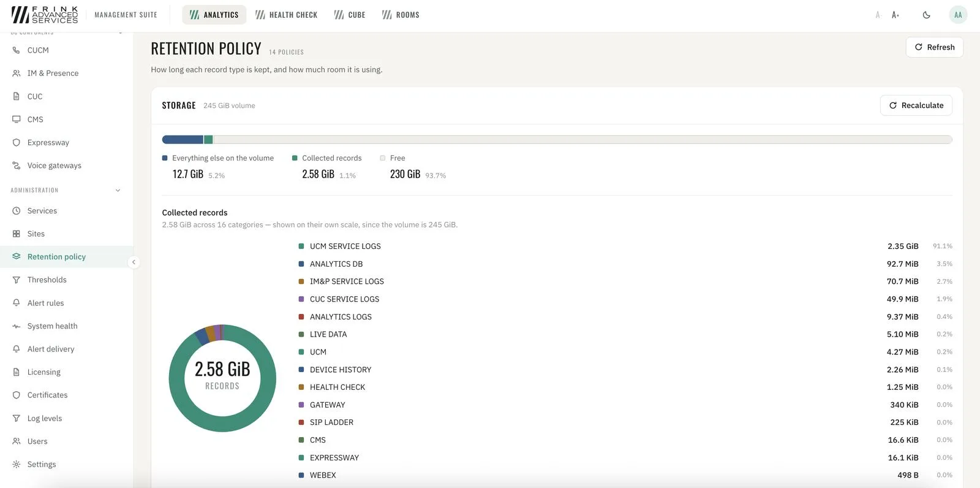Open the AA user avatar menu
This screenshot has width=980, height=488.
click(958, 15)
